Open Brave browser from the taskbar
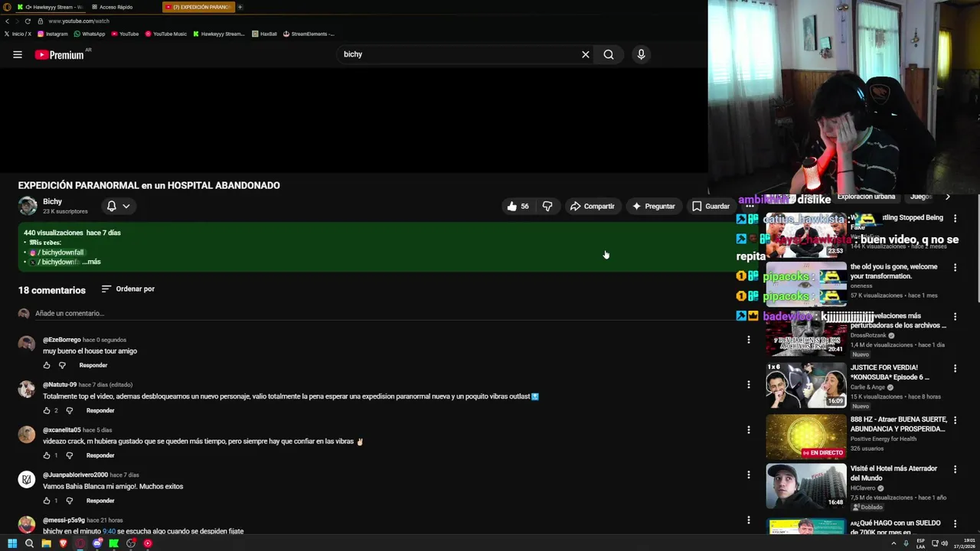 point(63,543)
